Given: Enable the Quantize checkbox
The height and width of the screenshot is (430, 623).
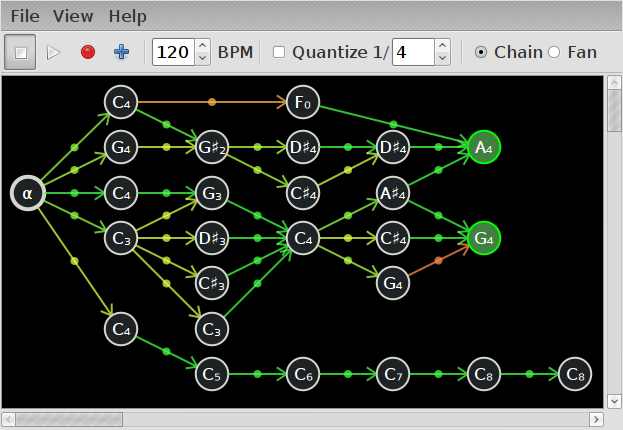Looking at the screenshot, I should point(279,52).
